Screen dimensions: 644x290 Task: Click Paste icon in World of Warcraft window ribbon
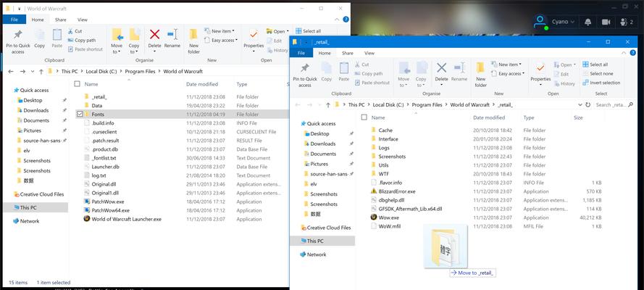[57, 35]
